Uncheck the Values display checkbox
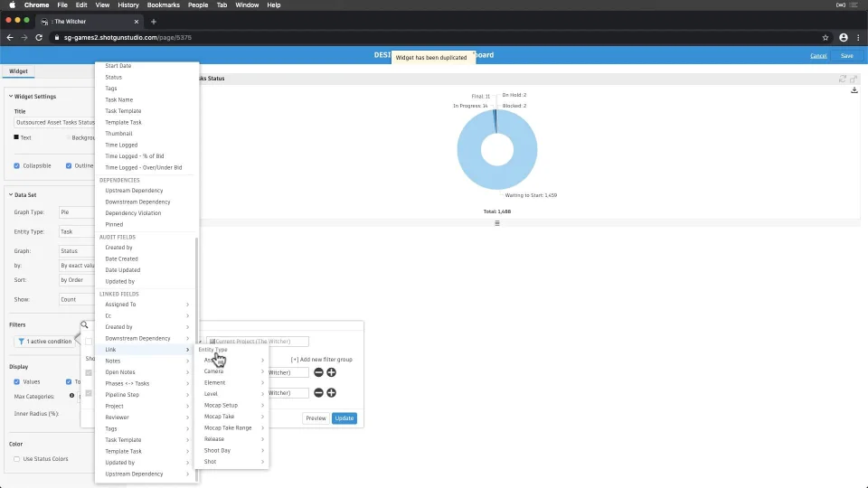This screenshot has width=868, height=488. point(16,381)
